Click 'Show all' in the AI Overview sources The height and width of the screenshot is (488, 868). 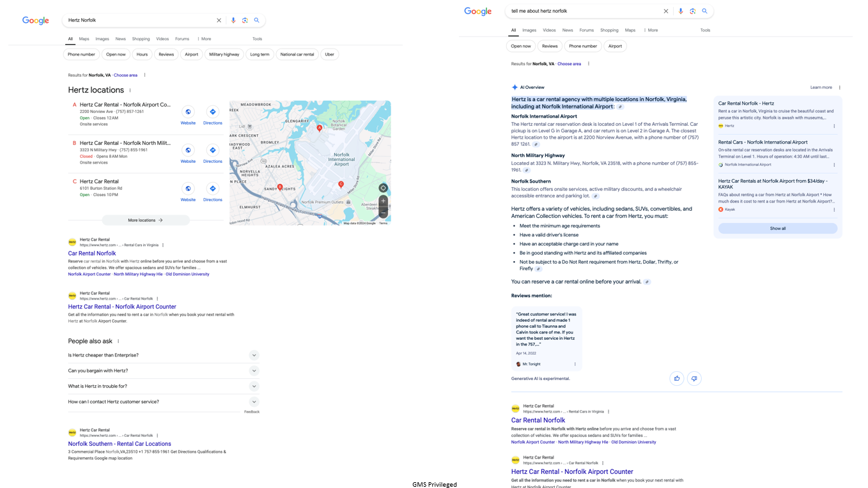(778, 228)
